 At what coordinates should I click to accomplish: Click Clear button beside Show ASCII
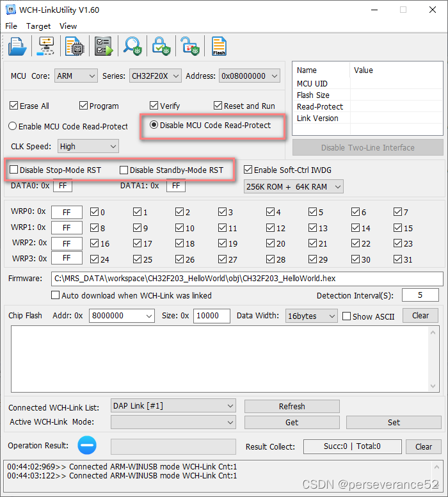click(x=420, y=315)
